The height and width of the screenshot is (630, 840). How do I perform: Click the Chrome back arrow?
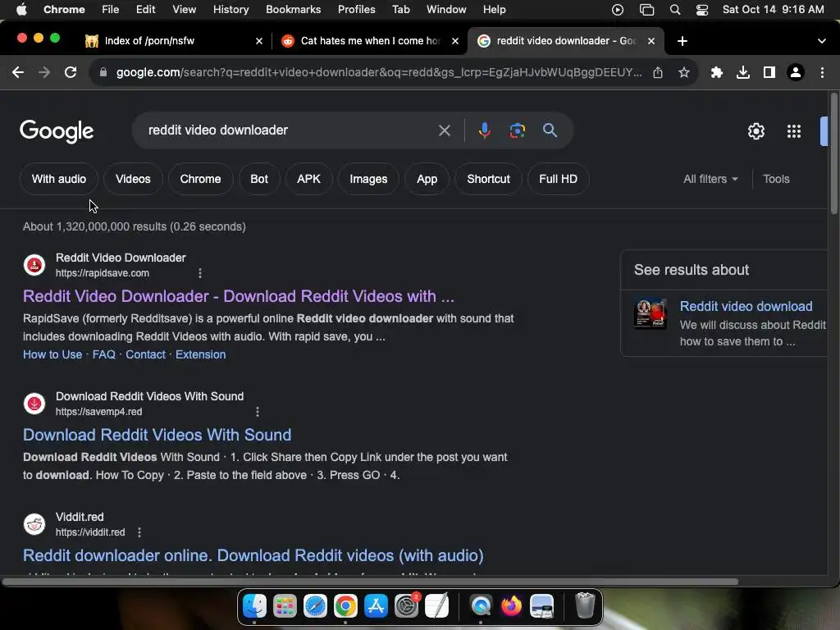click(x=18, y=72)
